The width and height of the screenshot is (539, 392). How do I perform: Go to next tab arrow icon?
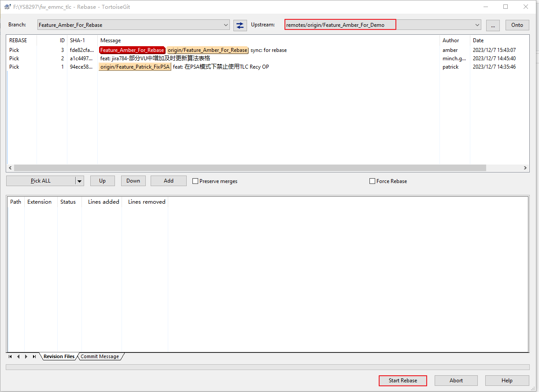coord(26,356)
